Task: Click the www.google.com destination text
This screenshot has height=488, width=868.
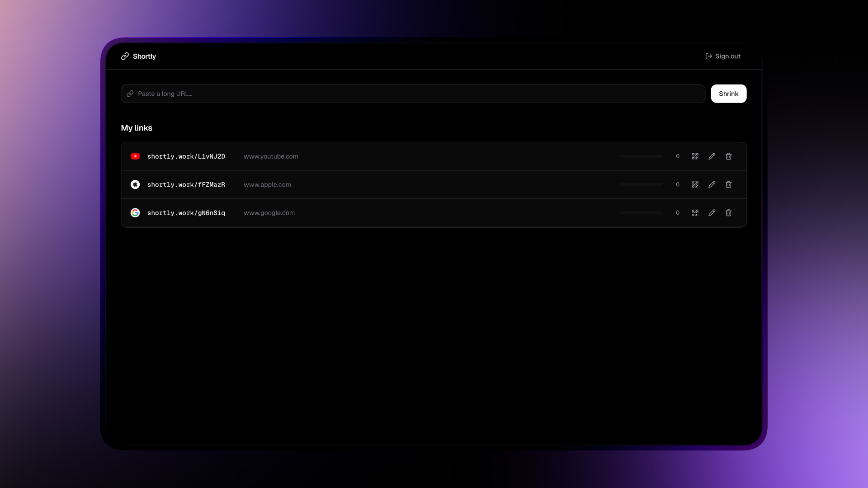Action: click(269, 213)
